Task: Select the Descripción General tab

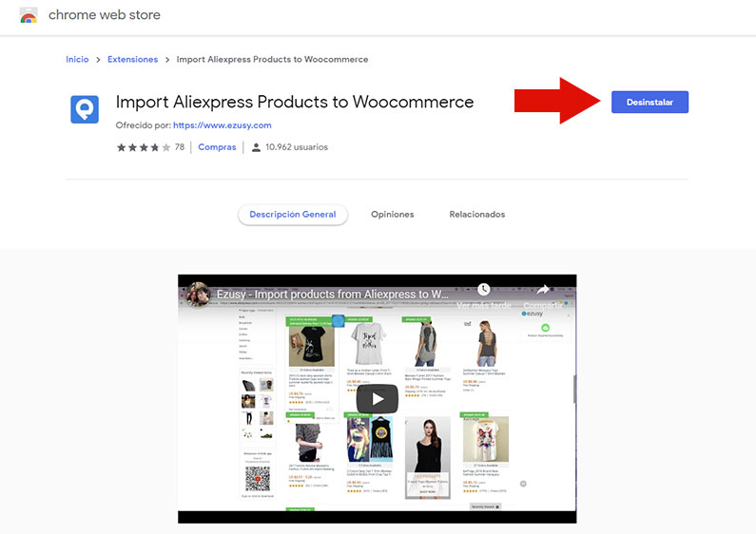Action: [293, 215]
